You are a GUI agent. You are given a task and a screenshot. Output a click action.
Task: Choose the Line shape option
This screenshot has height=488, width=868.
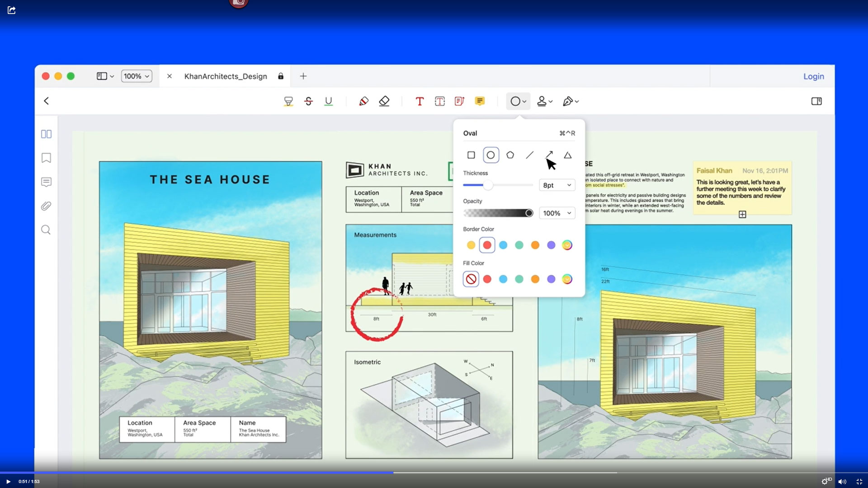[529, 155]
